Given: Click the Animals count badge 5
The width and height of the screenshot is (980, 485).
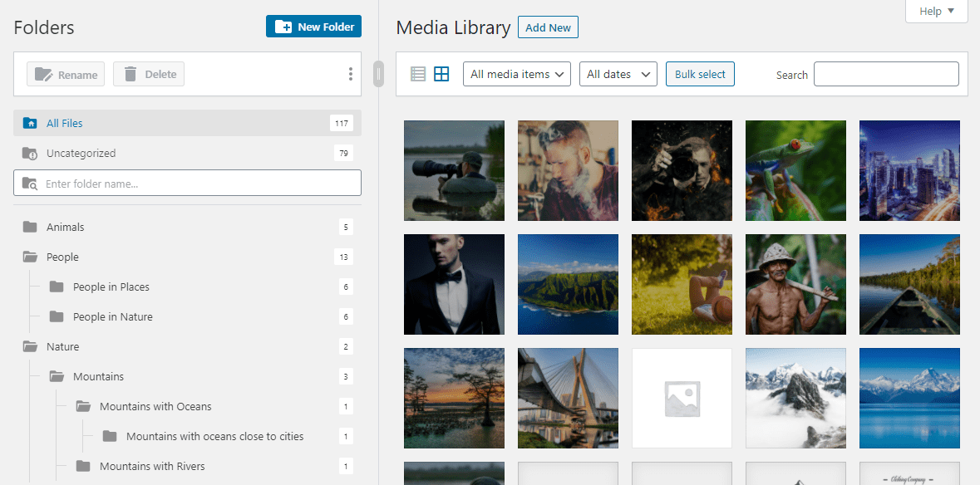Looking at the screenshot, I should (346, 227).
